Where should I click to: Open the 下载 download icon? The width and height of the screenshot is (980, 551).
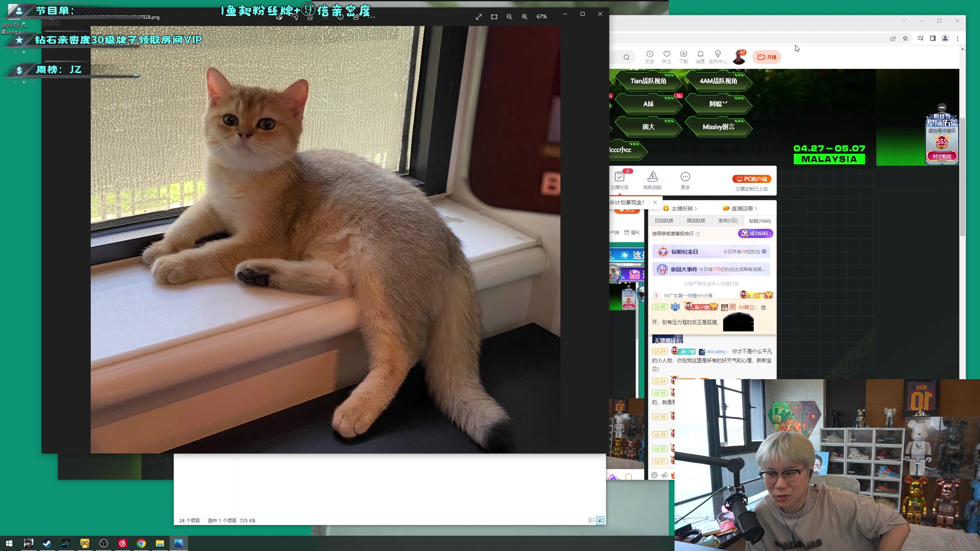[x=684, y=57]
